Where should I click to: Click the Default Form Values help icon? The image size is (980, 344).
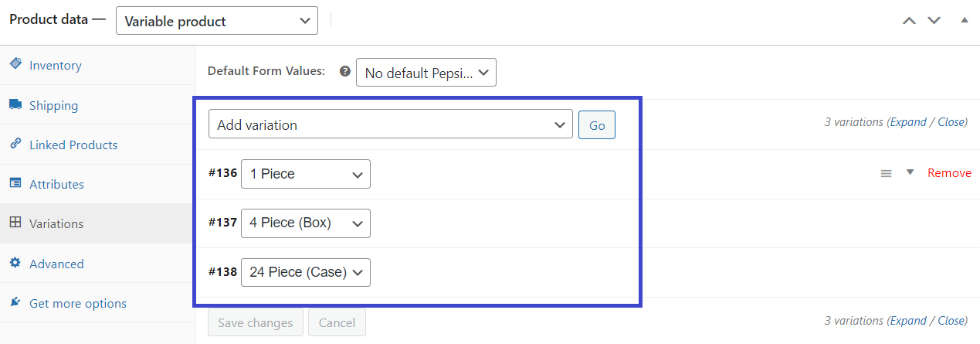coord(345,70)
